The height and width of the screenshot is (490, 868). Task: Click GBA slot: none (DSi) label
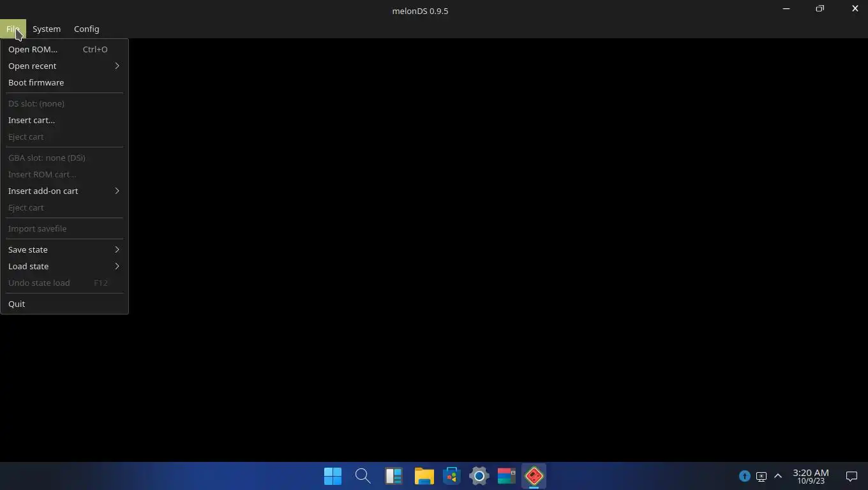pos(64,158)
